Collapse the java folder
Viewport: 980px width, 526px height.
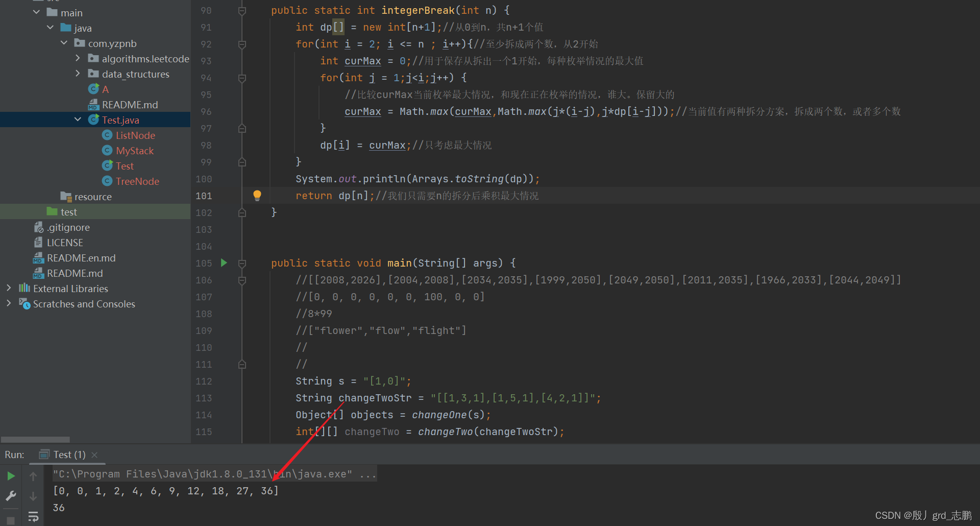point(50,28)
